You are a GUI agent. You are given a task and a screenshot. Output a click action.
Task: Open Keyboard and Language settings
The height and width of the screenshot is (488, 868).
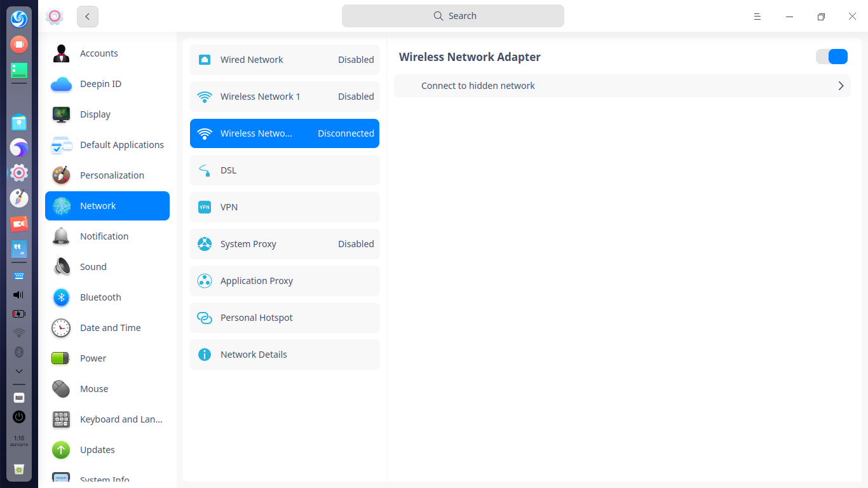pyautogui.click(x=107, y=419)
